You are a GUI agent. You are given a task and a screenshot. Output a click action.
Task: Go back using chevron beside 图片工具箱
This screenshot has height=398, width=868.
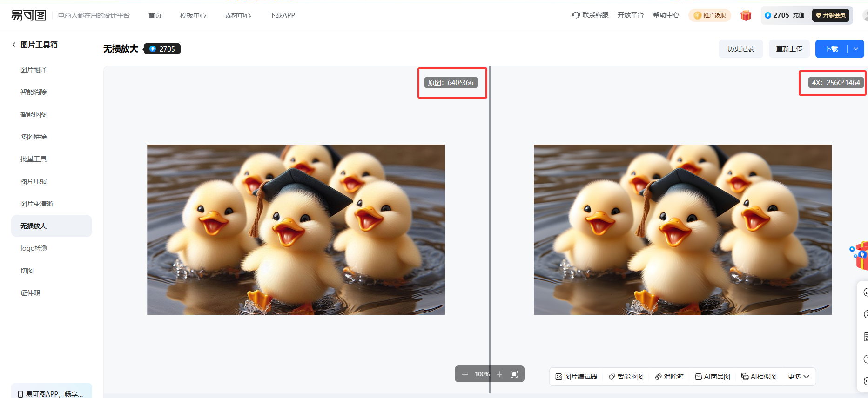pos(14,45)
